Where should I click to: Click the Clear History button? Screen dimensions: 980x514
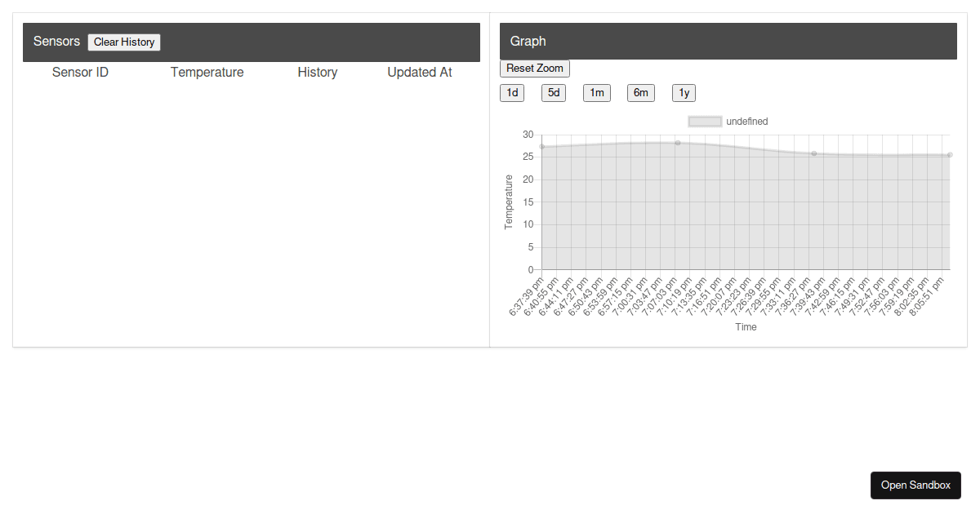coord(123,42)
